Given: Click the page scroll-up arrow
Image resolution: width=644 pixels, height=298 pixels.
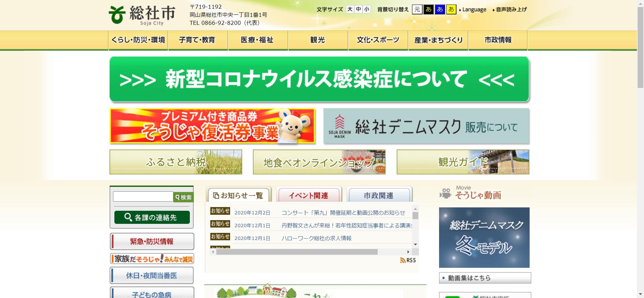Looking at the screenshot, I should tap(640, 3).
